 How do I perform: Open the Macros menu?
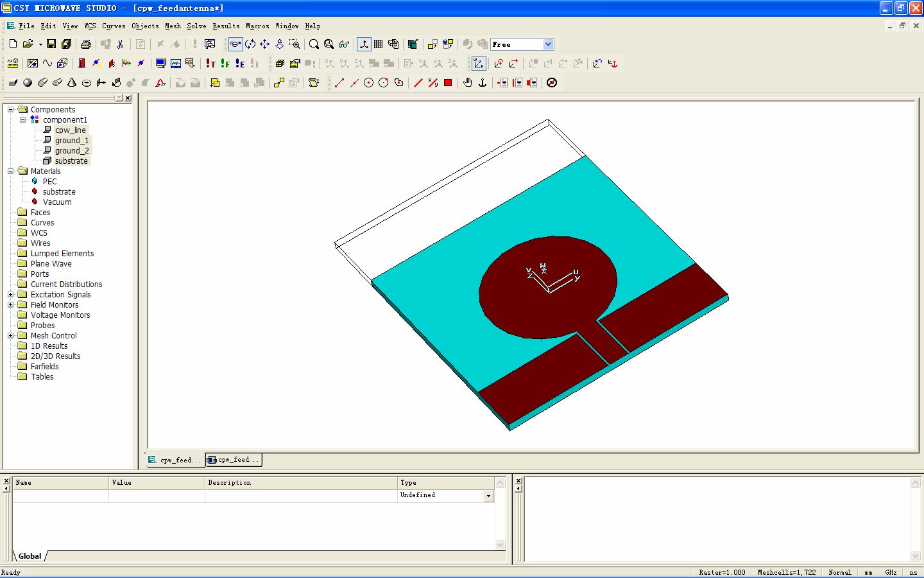pyautogui.click(x=257, y=26)
